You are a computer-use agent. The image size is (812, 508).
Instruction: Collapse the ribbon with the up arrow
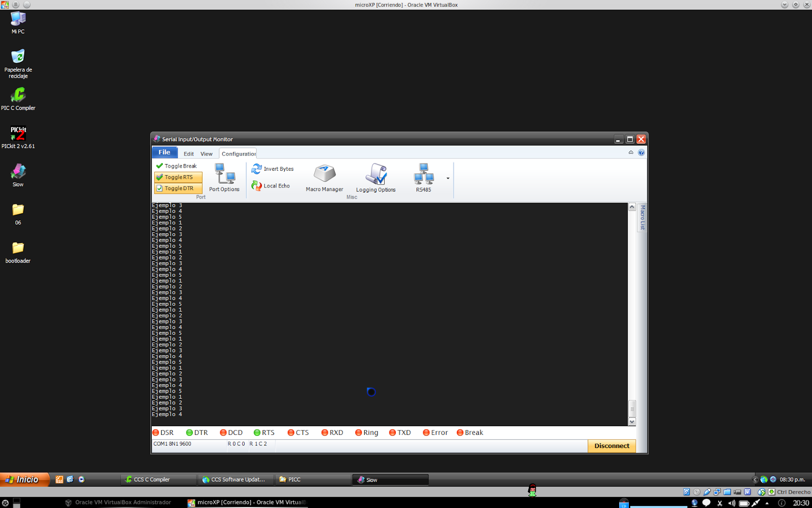click(631, 152)
